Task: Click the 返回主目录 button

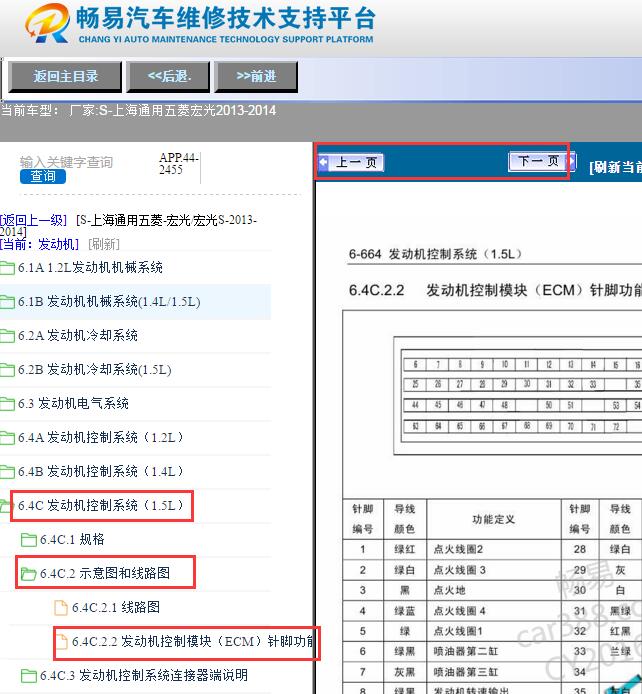Action: (x=65, y=77)
